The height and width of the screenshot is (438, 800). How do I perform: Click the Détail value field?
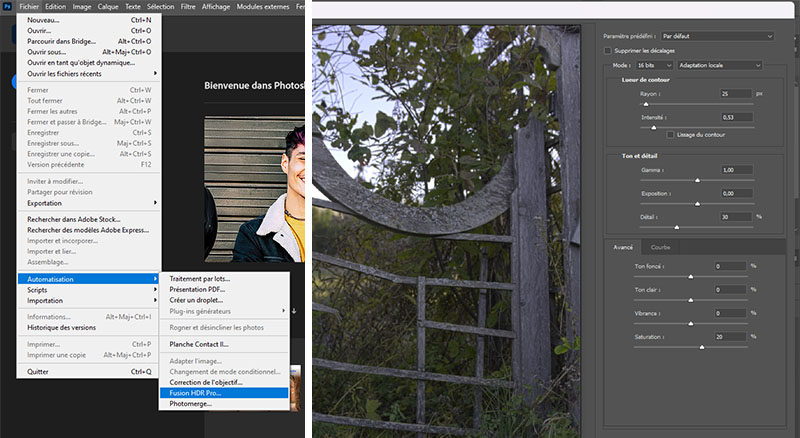[736, 217]
